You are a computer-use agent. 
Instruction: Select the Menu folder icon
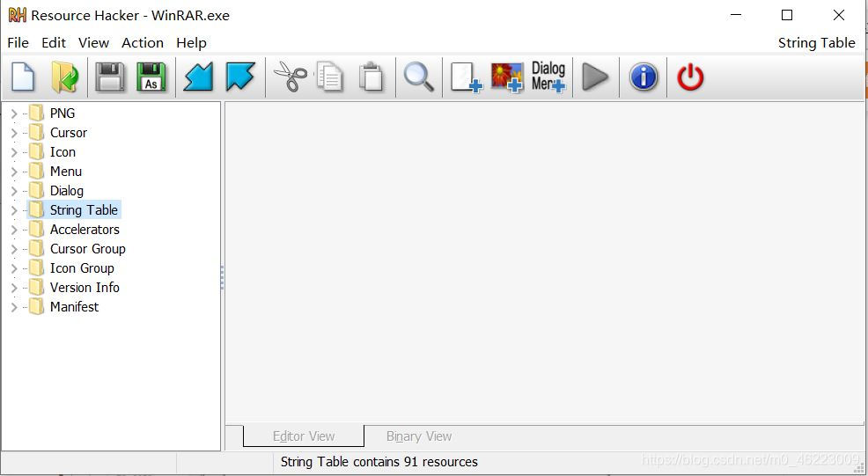click(x=37, y=171)
